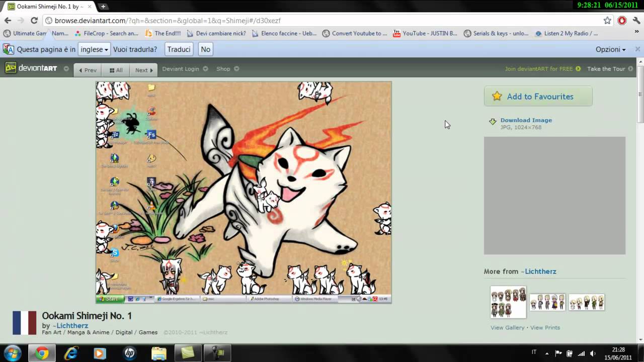
Task: Click the French flag avatar icon
Action: point(24,323)
